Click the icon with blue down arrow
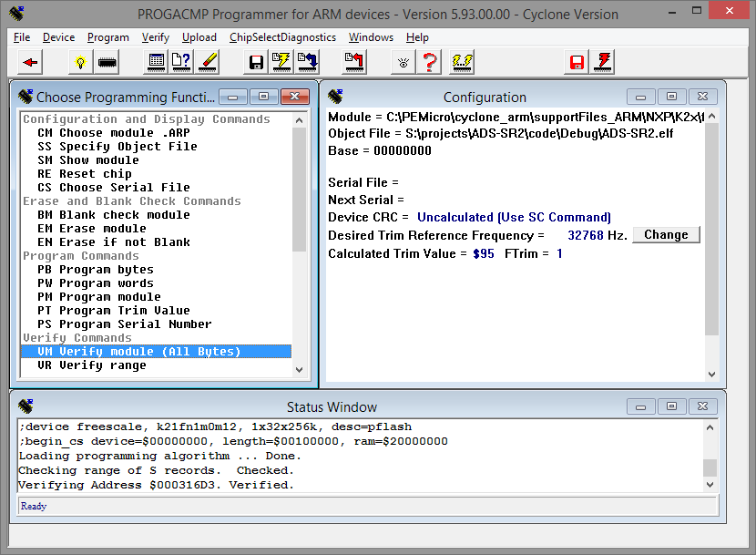The image size is (756, 555). 307,62
